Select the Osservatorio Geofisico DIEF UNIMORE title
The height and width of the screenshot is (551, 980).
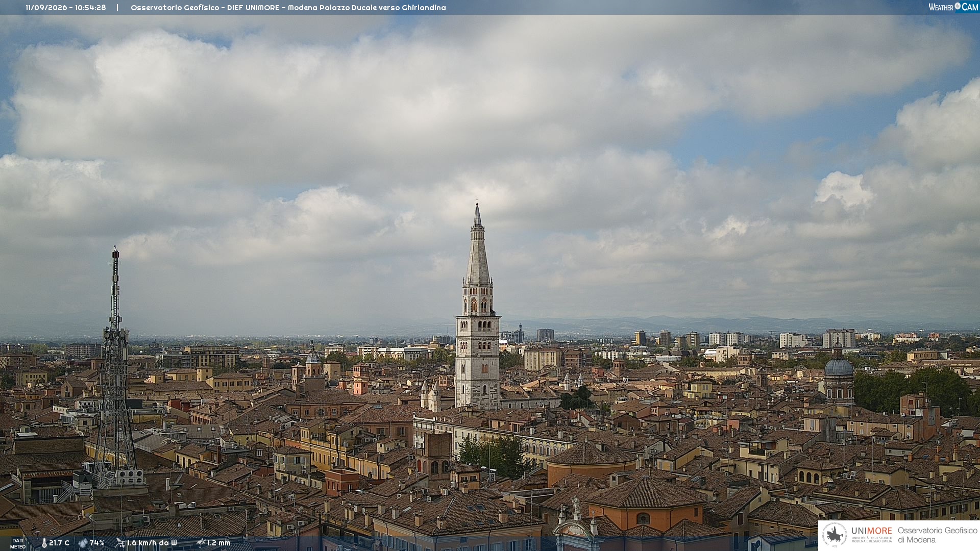[288, 8]
